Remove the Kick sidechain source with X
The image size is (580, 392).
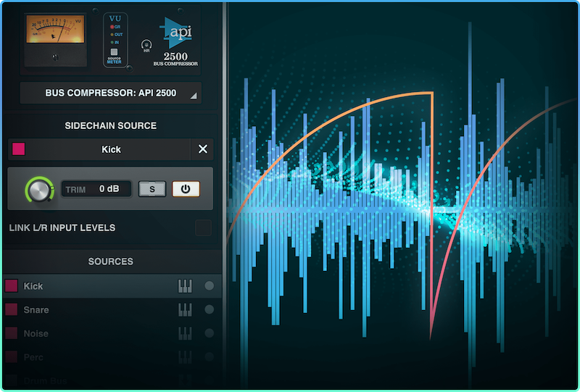(202, 149)
